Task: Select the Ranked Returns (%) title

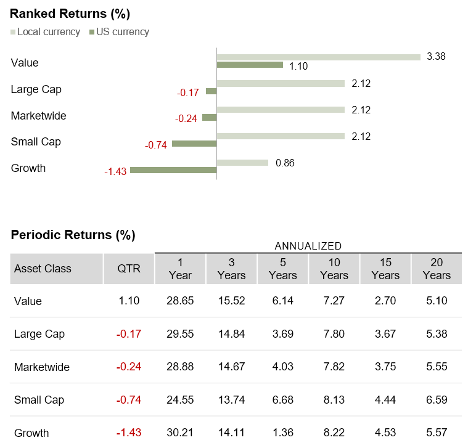Action: (70, 14)
